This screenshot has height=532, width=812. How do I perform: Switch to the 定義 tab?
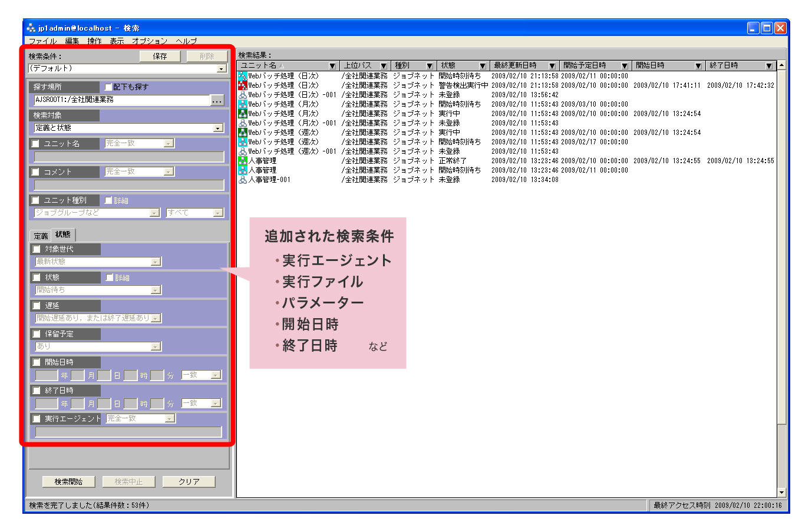(41, 236)
